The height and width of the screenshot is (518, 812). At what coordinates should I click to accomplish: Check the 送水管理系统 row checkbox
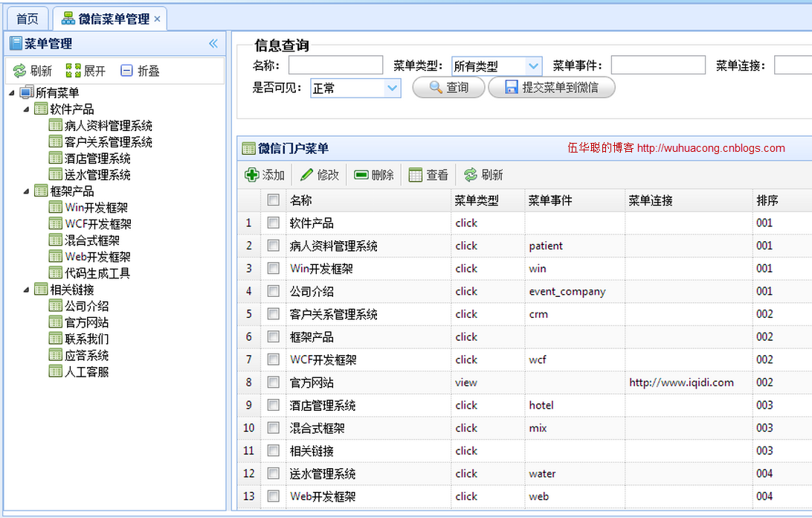pyautogui.click(x=274, y=473)
